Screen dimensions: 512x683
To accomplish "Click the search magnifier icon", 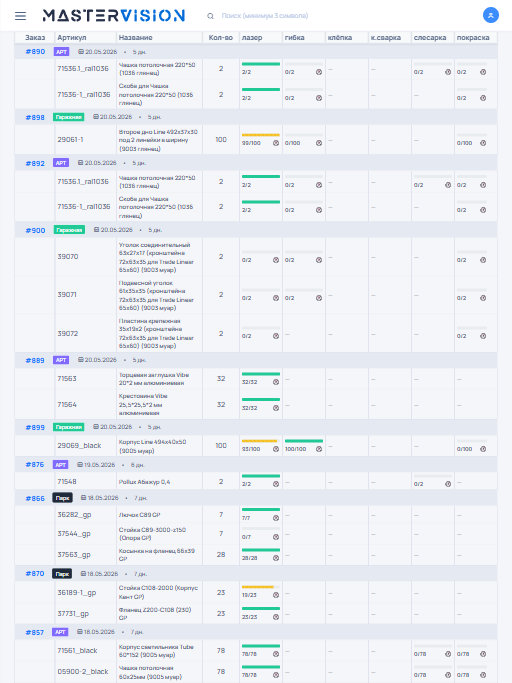I will click(x=210, y=16).
